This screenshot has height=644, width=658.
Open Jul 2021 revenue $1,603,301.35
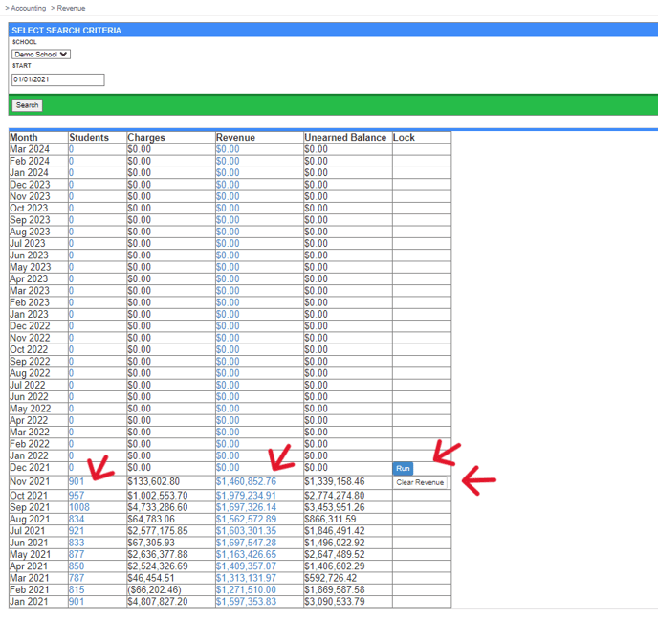[x=246, y=531]
